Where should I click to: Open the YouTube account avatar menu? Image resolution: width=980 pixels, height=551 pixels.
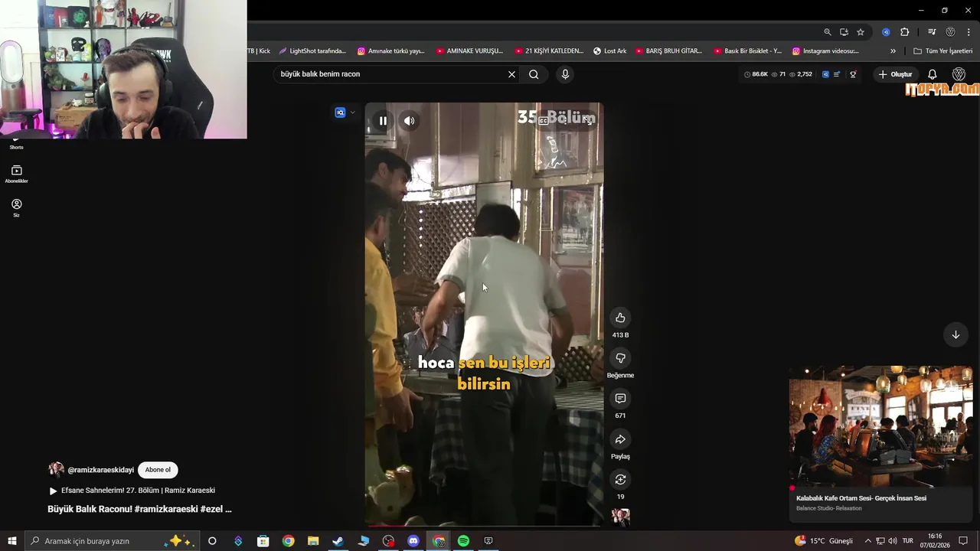(959, 74)
